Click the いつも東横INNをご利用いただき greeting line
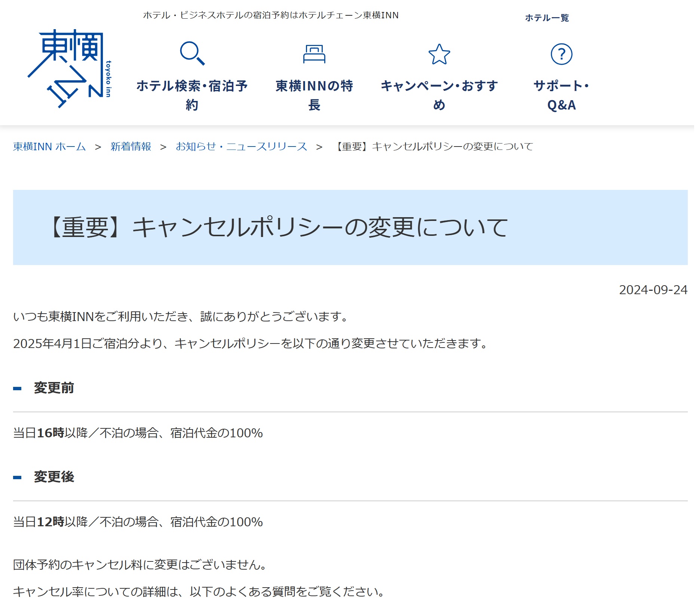 tap(181, 317)
